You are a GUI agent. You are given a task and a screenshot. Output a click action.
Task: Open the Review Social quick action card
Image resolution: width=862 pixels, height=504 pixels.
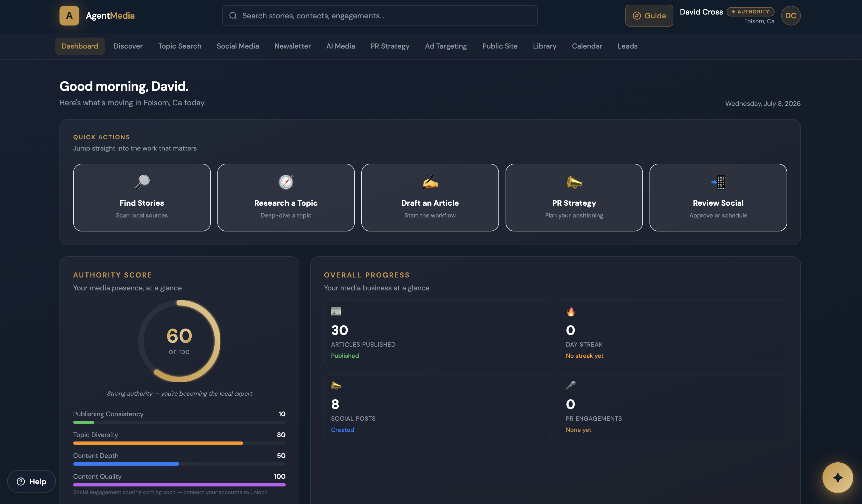718,197
